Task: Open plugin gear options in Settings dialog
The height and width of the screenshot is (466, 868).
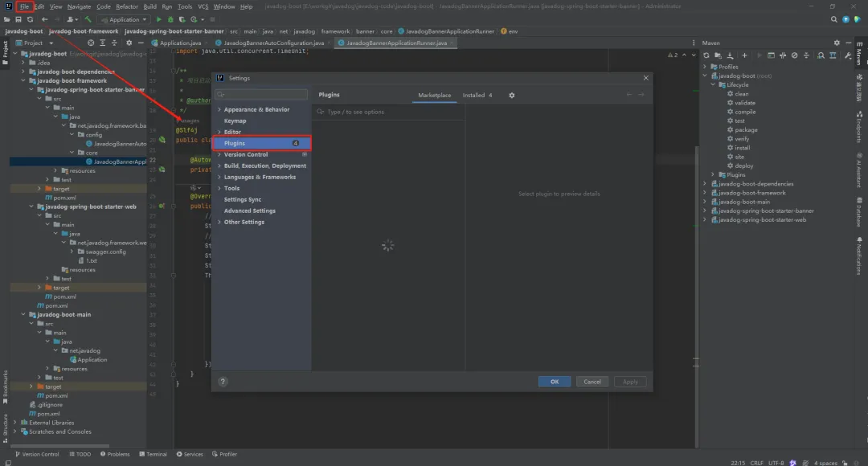Action: pyautogui.click(x=511, y=95)
